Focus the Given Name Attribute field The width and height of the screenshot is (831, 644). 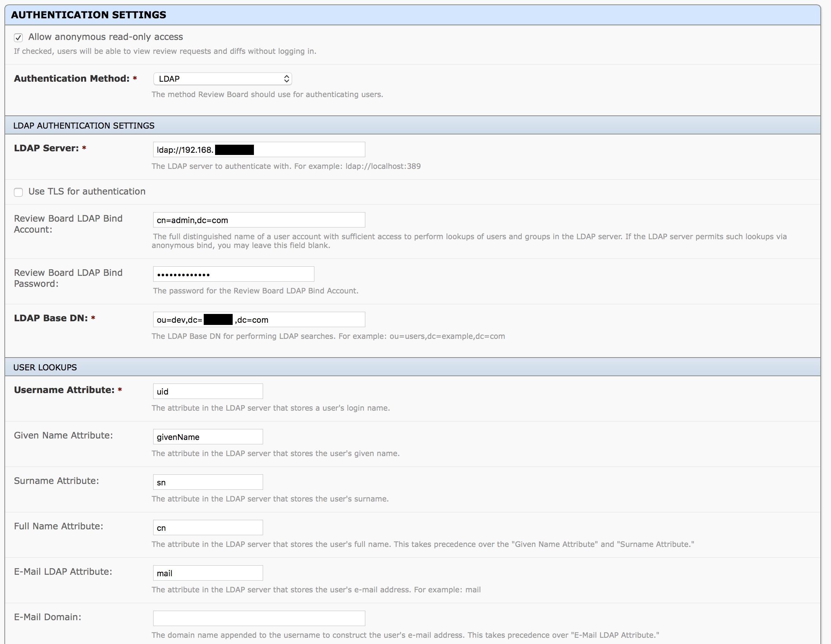pyautogui.click(x=208, y=437)
